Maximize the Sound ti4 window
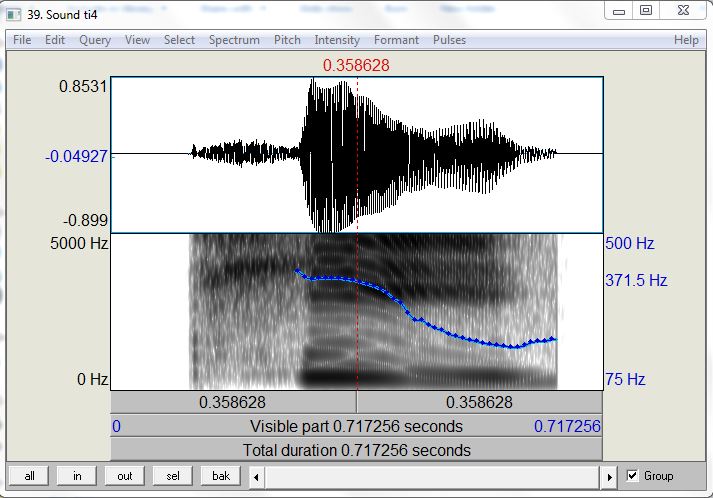Viewport: 713px width, 498px height. pyautogui.click(x=646, y=10)
